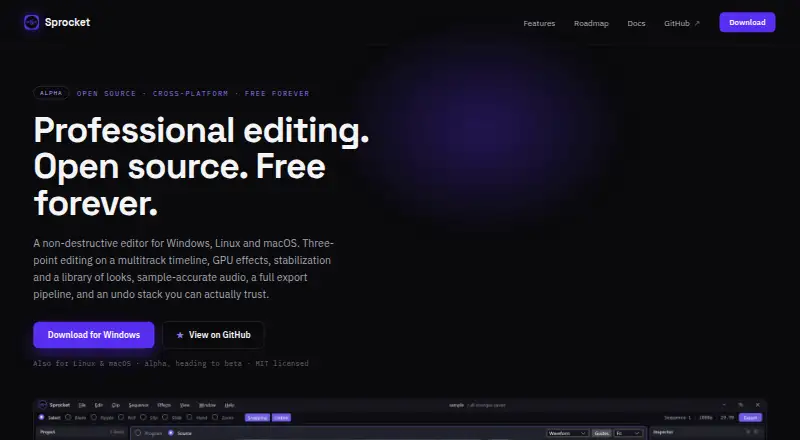Click 'Also for Linux & macOS' note text
The height and width of the screenshot is (440, 800).
point(82,363)
